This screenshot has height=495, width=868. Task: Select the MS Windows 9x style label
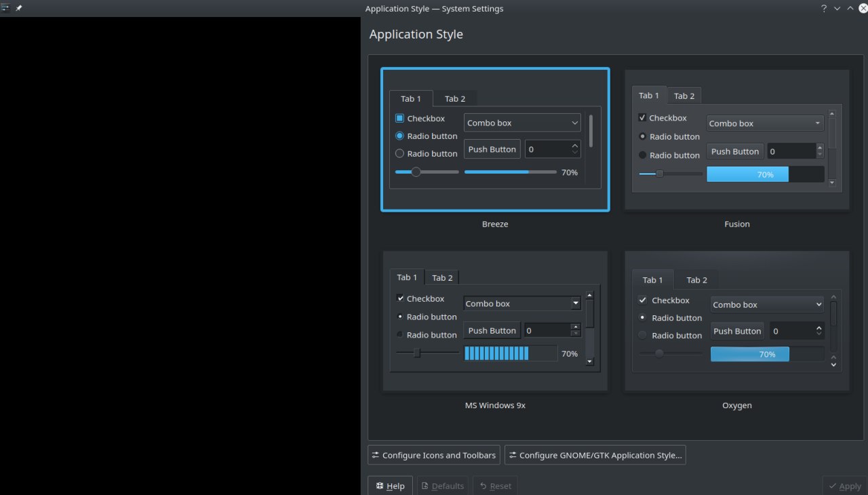pyautogui.click(x=495, y=405)
